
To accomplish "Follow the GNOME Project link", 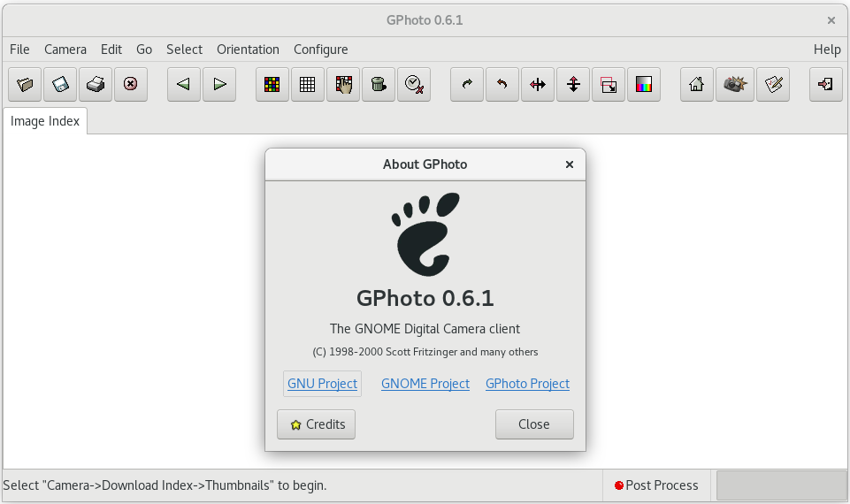I will (425, 384).
